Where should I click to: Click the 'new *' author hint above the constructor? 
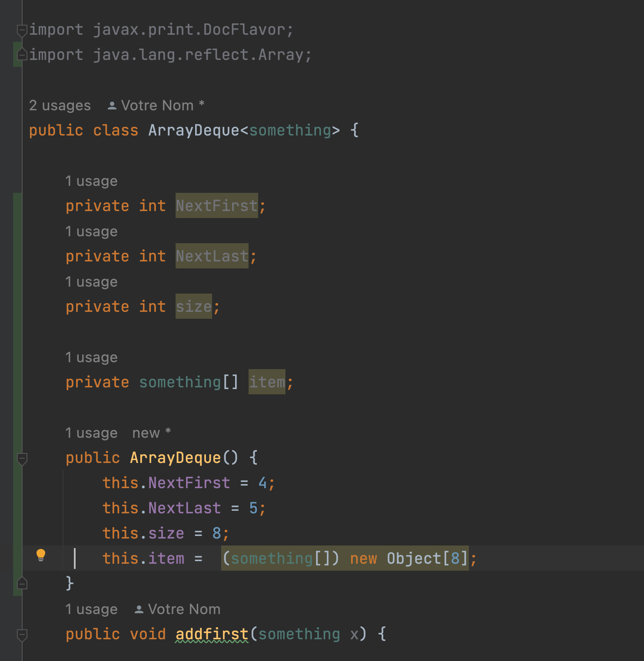(151, 433)
